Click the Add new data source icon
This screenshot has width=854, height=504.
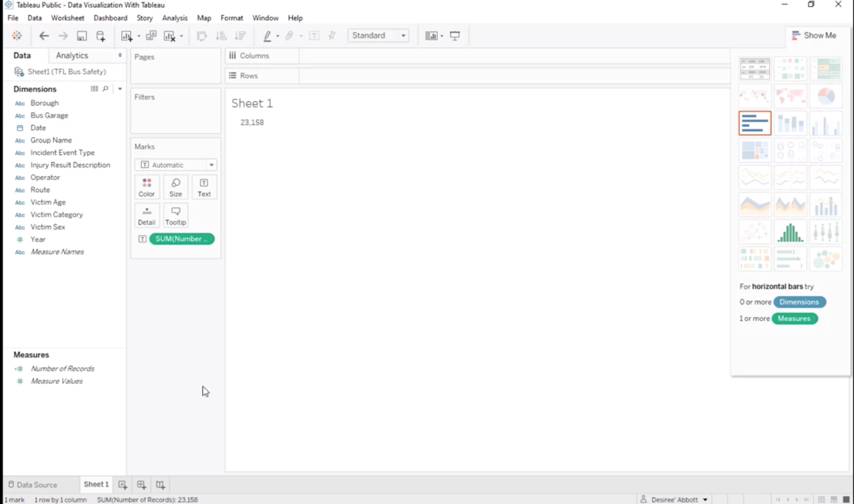(x=100, y=35)
